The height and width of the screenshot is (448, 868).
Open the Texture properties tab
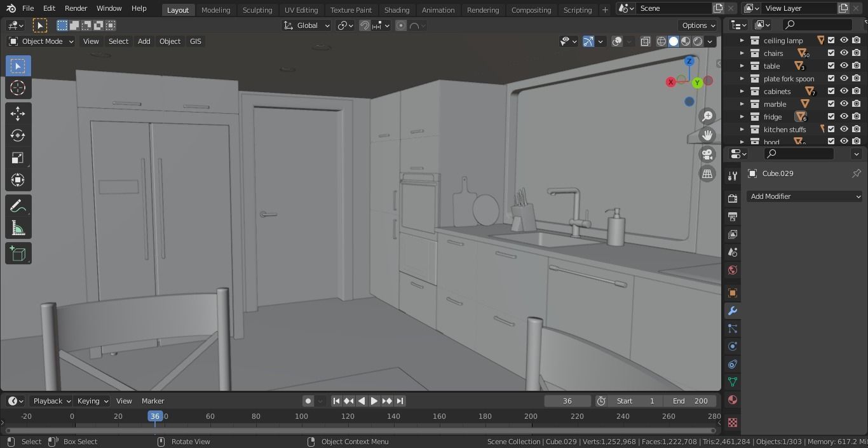click(733, 422)
